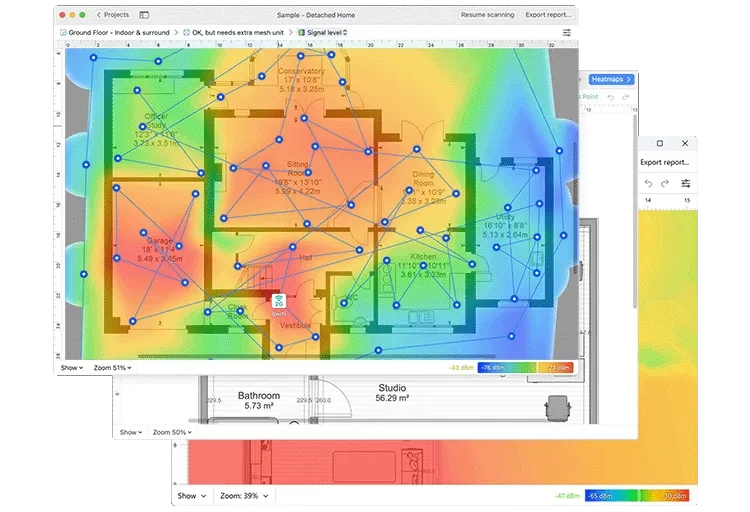Open the Show dropdown in middle window
This screenshot has height=512, width=750.
pos(131,432)
